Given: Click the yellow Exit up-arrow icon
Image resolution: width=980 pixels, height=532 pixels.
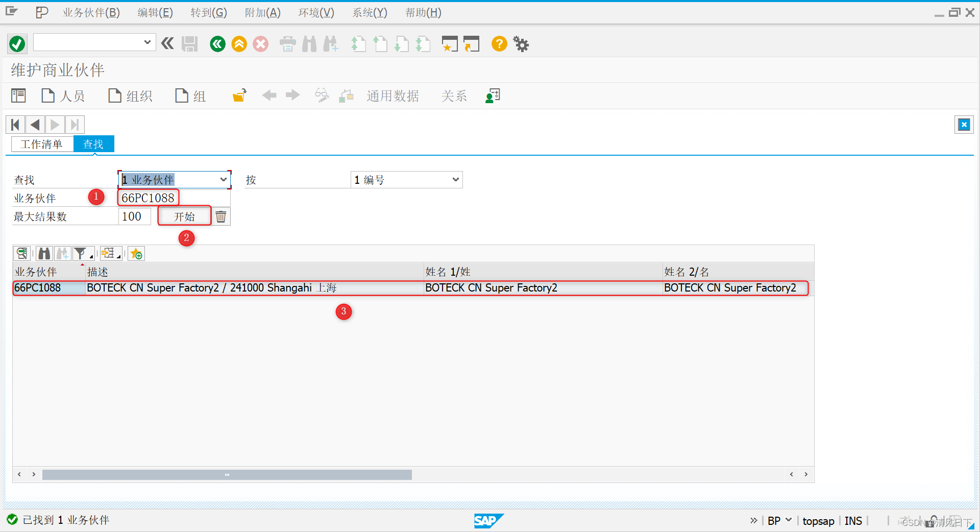Looking at the screenshot, I should click(x=239, y=44).
